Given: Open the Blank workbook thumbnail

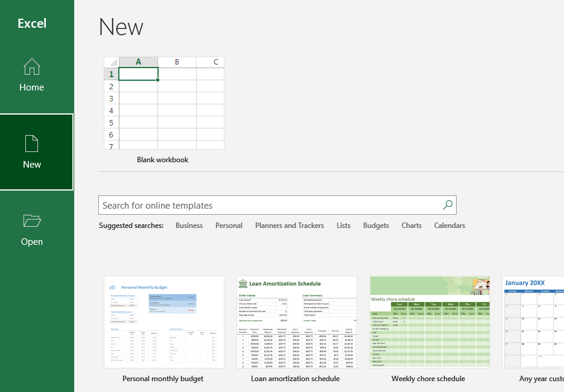Looking at the screenshot, I should [x=164, y=103].
